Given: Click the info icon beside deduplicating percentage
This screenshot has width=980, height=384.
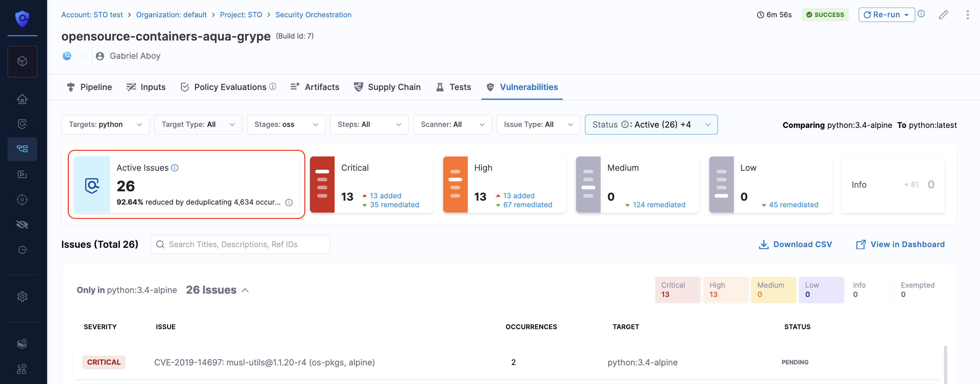Looking at the screenshot, I should 289,203.
